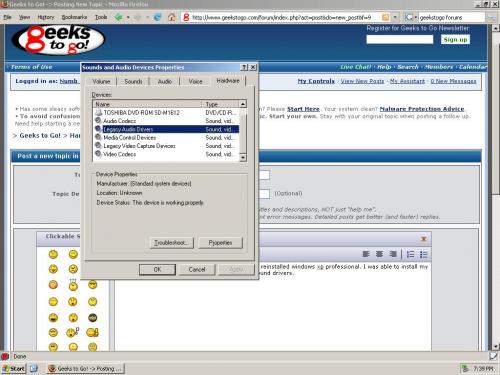Click the Properties button in dialog
The width and height of the screenshot is (500, 375).
coord(220,243)
